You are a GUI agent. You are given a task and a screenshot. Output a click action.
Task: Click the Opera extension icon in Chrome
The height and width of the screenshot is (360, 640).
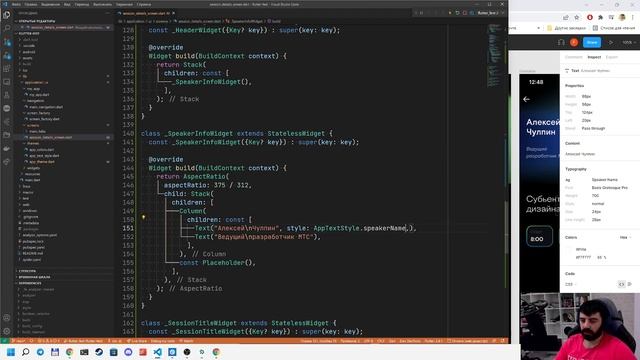(590, 18)
